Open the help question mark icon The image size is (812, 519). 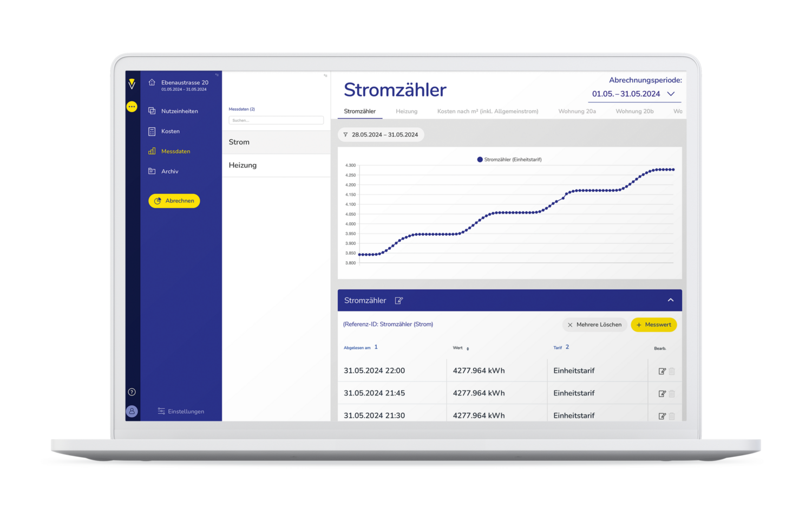pyautogui.click(x=132, y=392)
